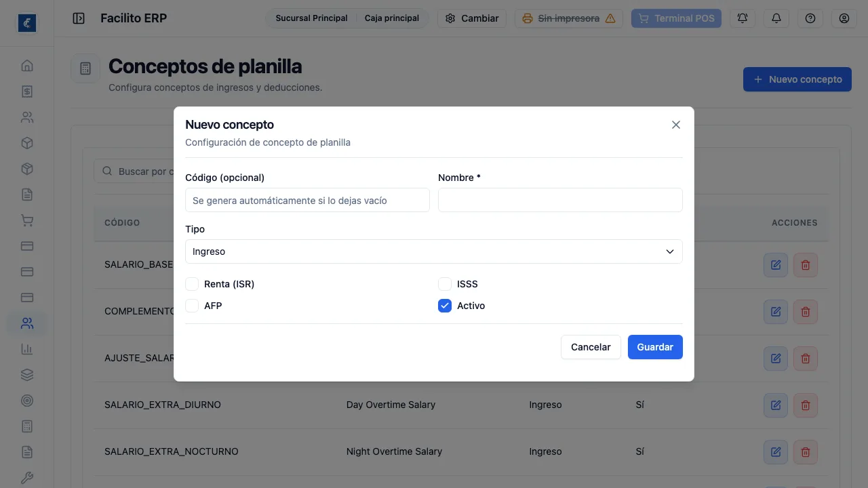Click the notifications bell icon next to help
Viewport: 868px width, 488px height.
click(776, 18)
